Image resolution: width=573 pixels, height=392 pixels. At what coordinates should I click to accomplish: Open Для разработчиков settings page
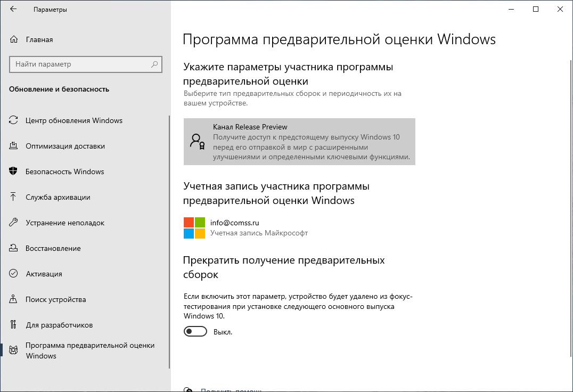pos(59,325)
